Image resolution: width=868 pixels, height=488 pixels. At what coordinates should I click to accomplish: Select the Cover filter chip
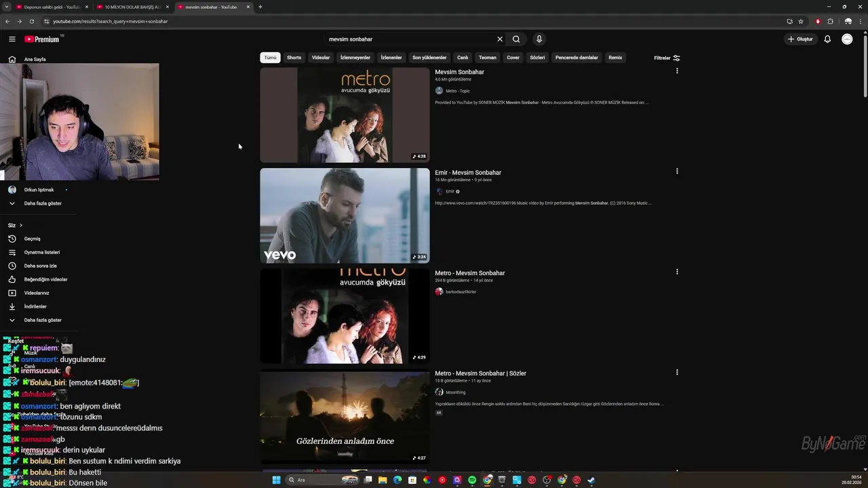513,58
